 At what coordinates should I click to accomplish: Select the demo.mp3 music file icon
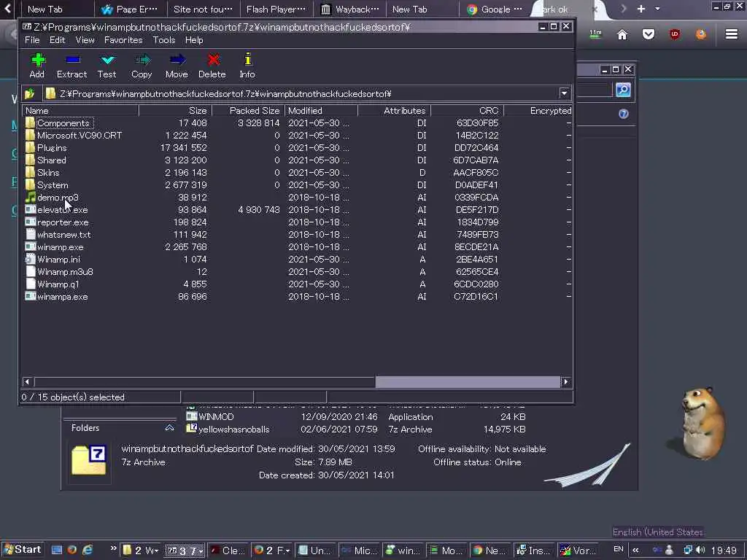tap(31, 197)
